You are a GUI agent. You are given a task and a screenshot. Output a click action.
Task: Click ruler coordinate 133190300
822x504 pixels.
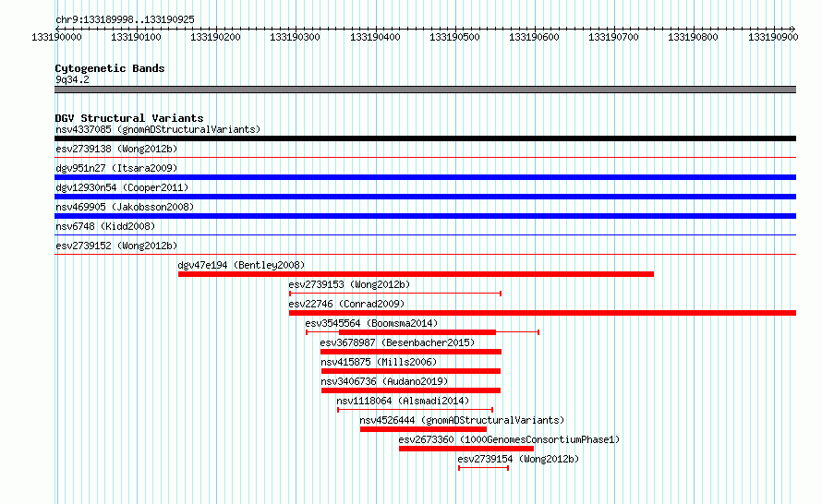(295, 37)
